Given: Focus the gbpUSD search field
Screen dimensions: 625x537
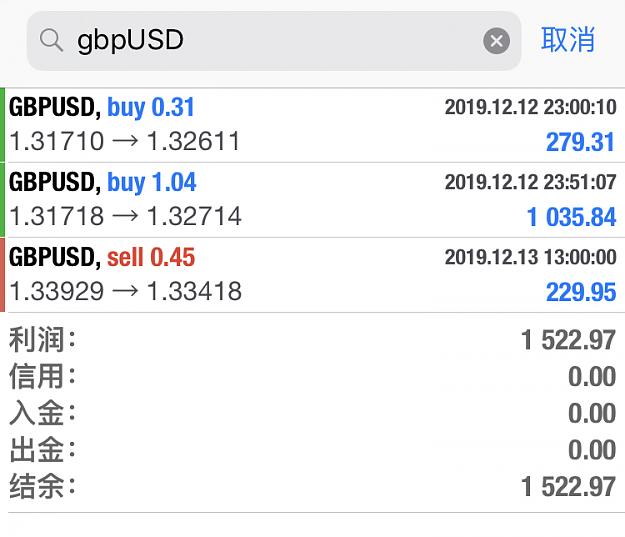Looking at the screenshot, I should [x=274, y=41].
